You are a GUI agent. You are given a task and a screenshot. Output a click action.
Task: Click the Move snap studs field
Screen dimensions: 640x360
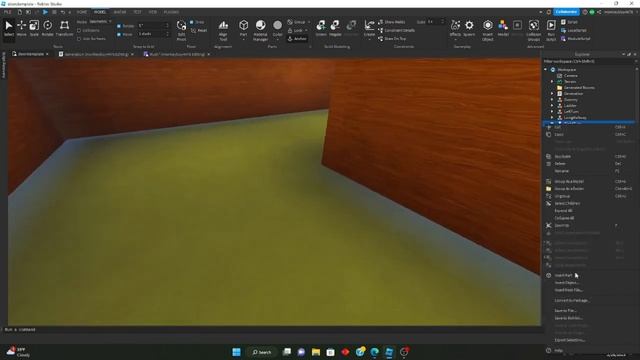click(153, 34)
